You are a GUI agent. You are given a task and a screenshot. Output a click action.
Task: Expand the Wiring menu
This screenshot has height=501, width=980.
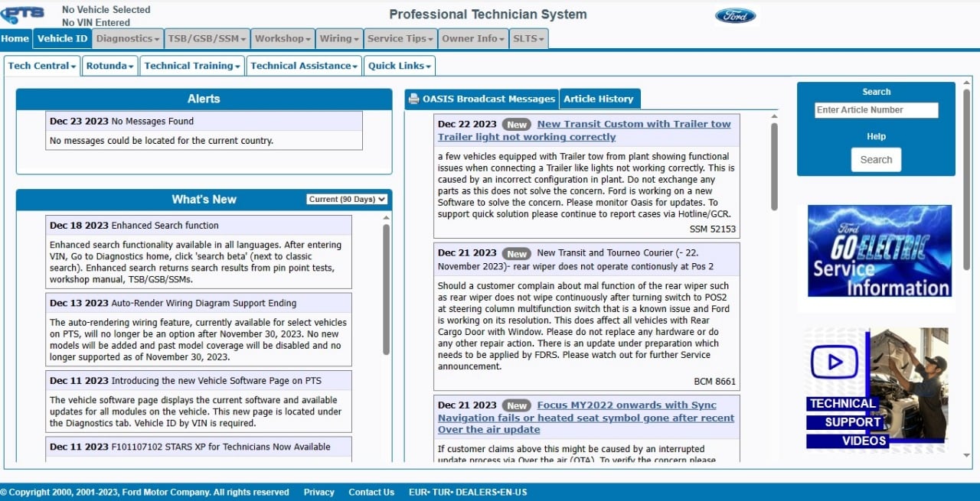pos(339,38)
